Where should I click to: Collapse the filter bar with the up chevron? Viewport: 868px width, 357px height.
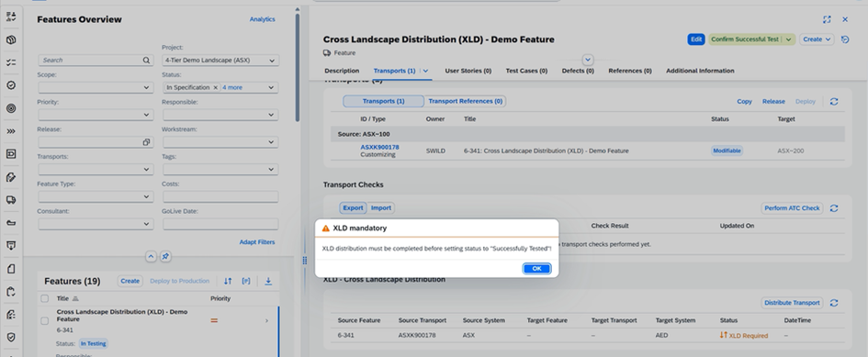tap(151, 257)
